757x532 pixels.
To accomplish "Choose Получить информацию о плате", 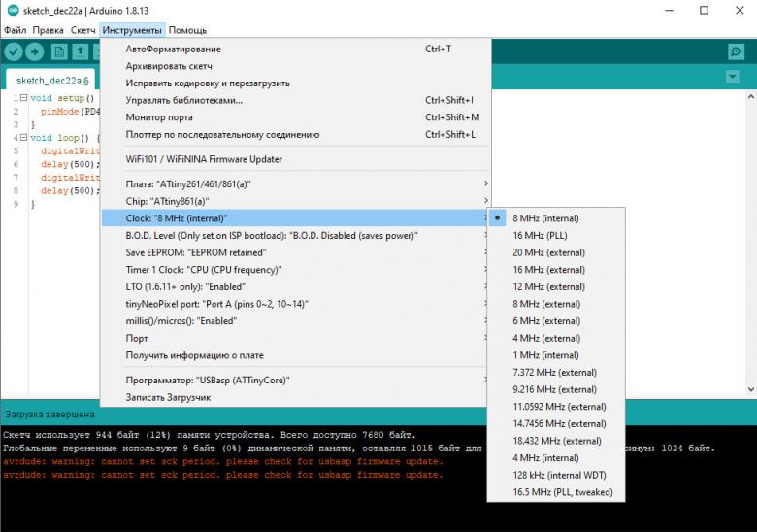I will click(295, 355).
